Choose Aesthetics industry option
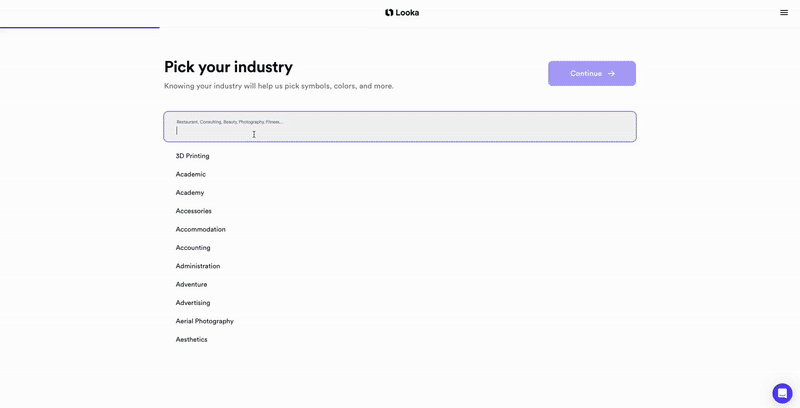The width and height of the screenshot is (800, 408). tap(191, 340)
